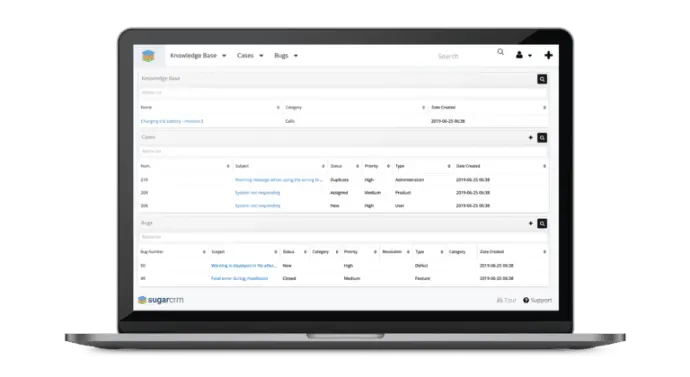Image resolution: width=690 pixels, height=377 pixels.
Task: Expand the Cases menu arrow
Action: (x=261, y=56)
